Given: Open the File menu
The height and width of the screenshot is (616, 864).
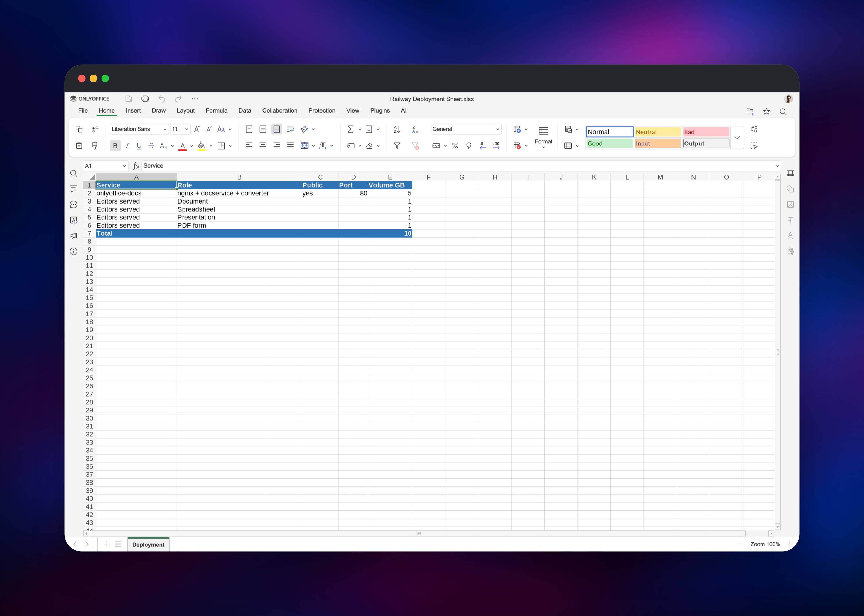Looking at the screenshot, I should pos(83,110).
